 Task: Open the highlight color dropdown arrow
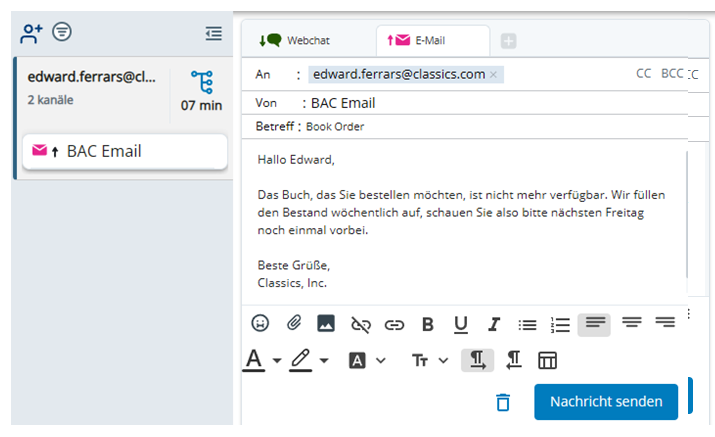[324, 360]
